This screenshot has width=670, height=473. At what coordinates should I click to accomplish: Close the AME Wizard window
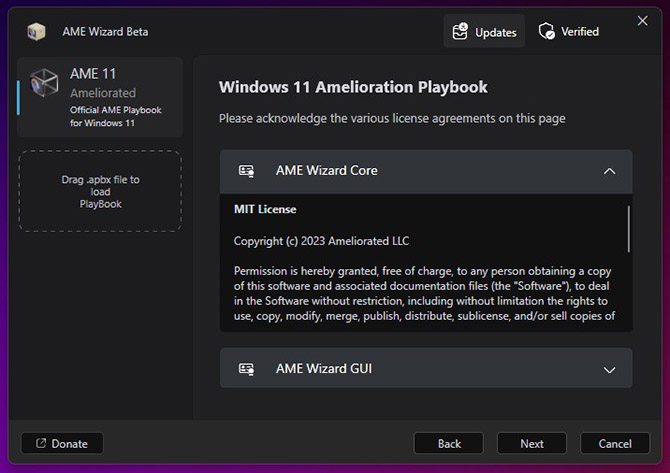pyautogui.click(x=642, y=21)
